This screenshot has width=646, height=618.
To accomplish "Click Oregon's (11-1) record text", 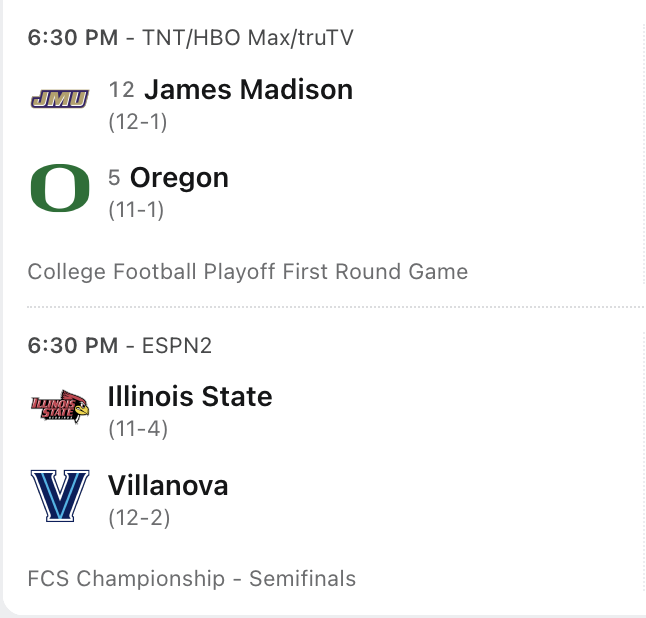I will 136,210.
